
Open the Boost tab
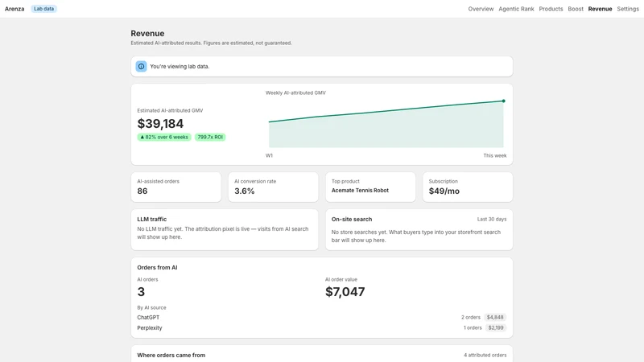pos(576,9)
